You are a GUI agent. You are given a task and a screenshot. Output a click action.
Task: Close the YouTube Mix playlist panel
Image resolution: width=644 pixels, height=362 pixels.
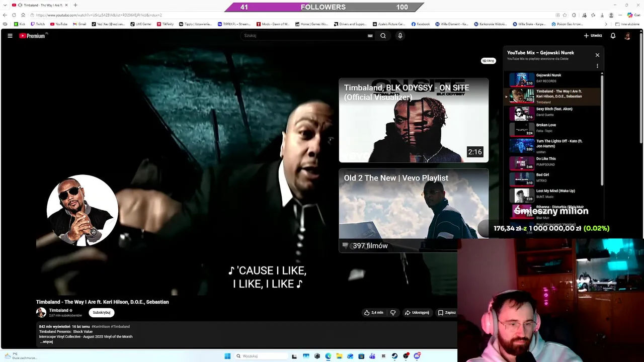click(x=597, y=55)
